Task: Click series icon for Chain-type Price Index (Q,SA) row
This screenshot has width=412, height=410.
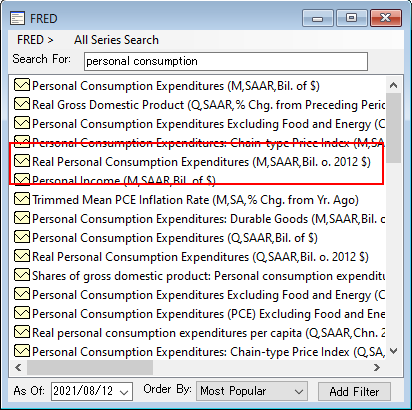Action: pos(22,351)
